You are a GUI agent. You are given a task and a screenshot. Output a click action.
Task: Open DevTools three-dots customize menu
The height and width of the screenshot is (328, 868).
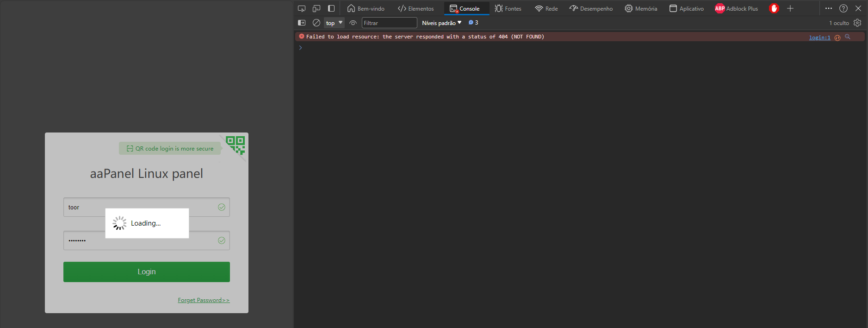pyautogui.click(x=828, y=8)
